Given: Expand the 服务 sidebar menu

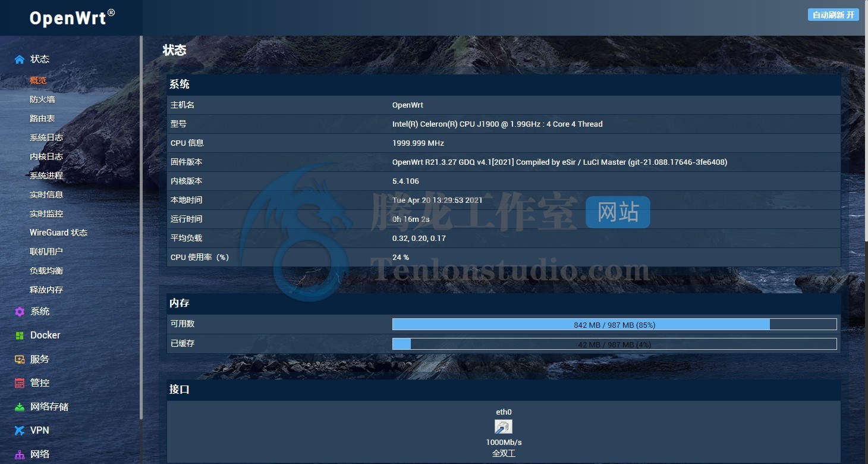Looking at the screenshot, I should pos(40,359).
